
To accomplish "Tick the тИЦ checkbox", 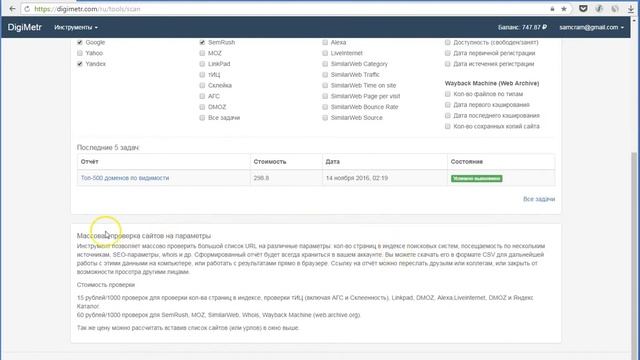I will tap(202, 75).
